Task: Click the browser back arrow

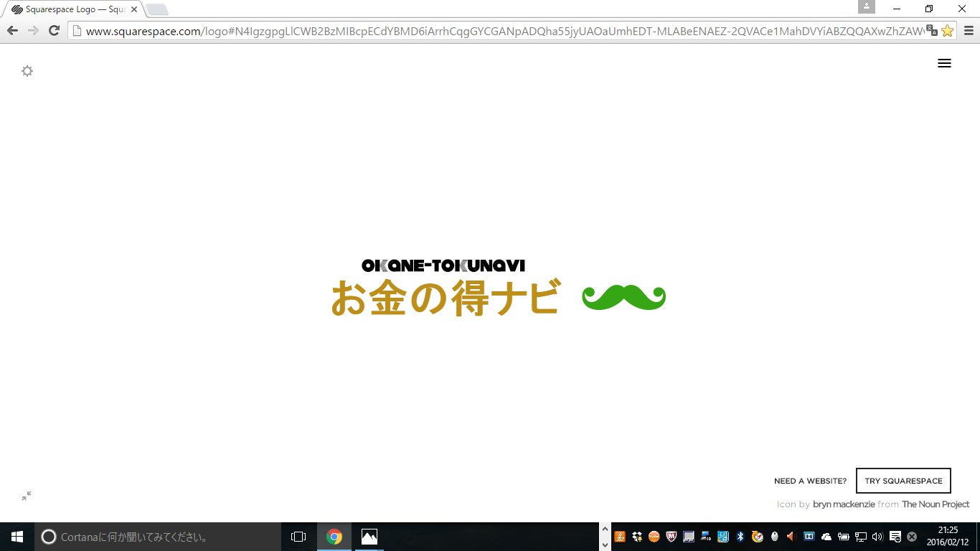Action: tap(12, 30)
